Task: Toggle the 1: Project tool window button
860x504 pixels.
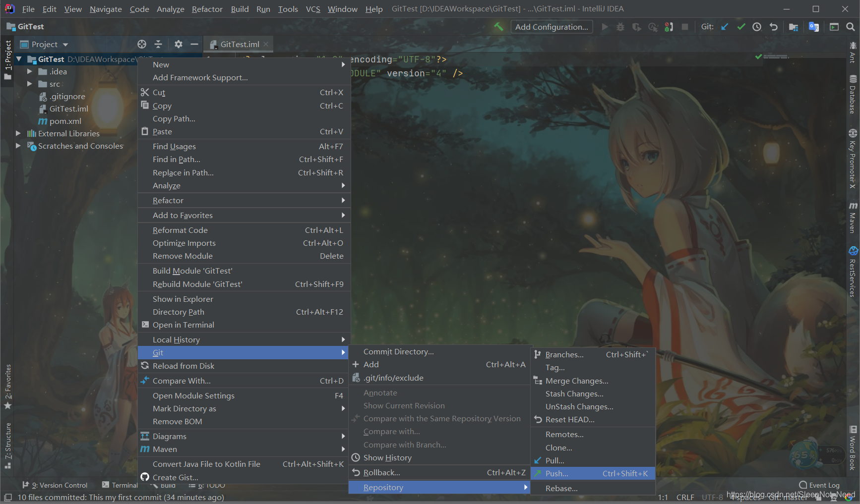Action: click(7, 59)
